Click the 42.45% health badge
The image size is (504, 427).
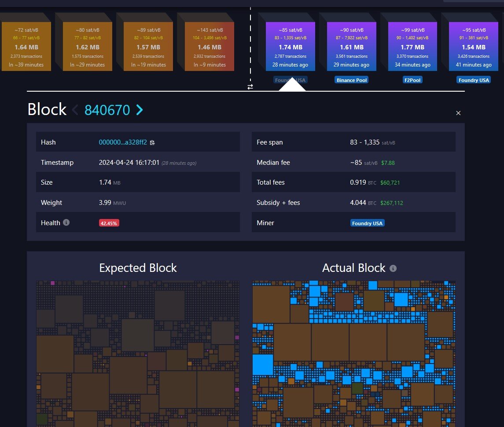(x=109, y=223)
